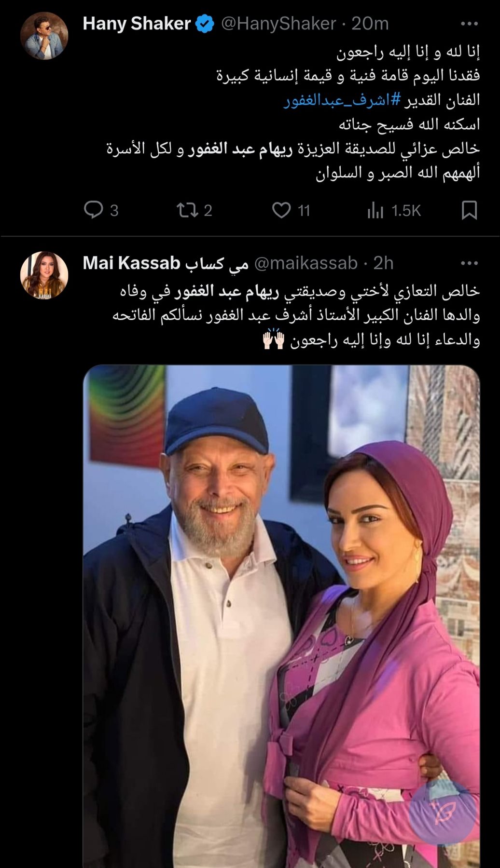Like Hany Shaker's tweet
Image resolution: width=500 pixels, height=868 pixels.
click(x=281, y=210)
